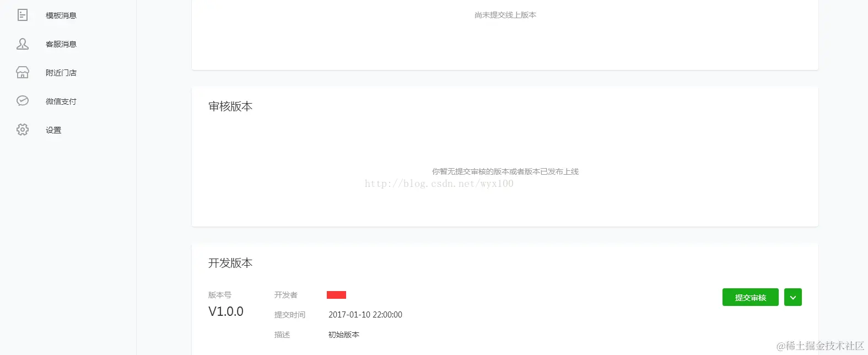The image size is (868, 355).
Task: Go to 附近门店 in sidebar
Action: tap(61, 73)
